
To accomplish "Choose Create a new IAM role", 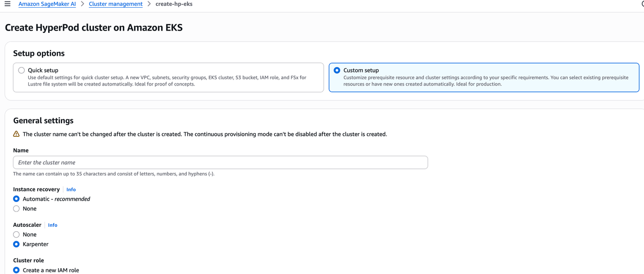I will pos(17,270).
